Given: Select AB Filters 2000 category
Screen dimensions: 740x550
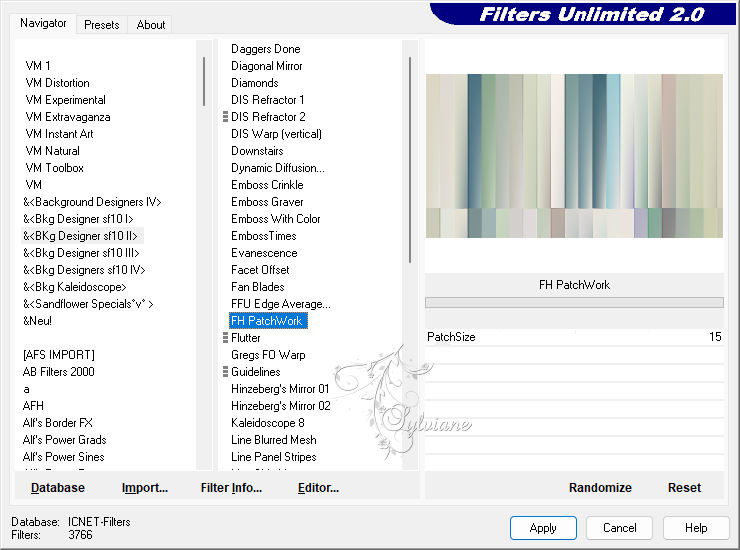Looking at the screenshot, I should pos(59,372).
